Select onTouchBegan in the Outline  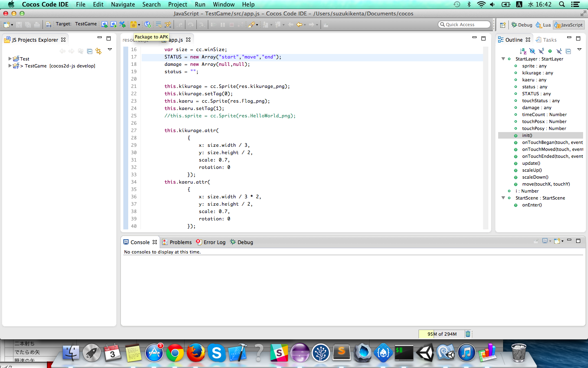pyautogui.click(x=552, y=142)
